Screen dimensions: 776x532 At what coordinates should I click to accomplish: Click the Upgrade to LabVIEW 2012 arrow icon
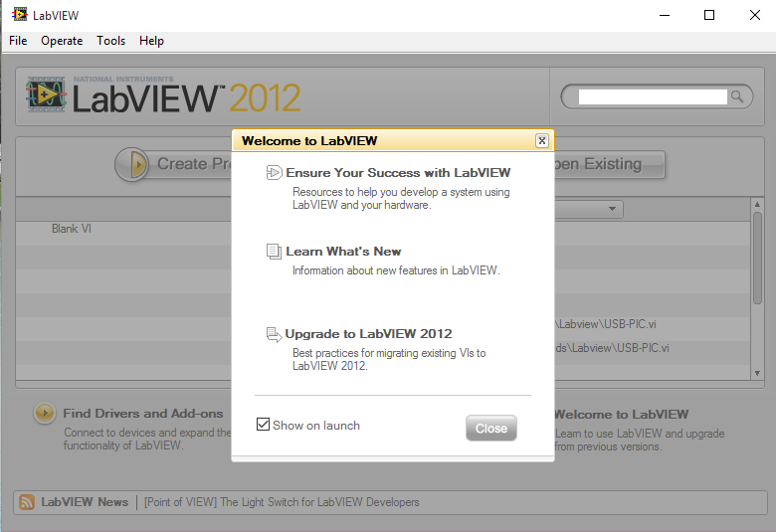(x=274, y=334)
